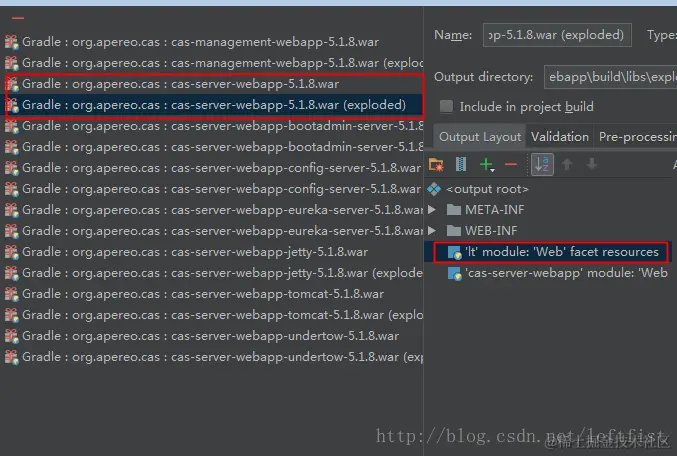Screen dimensions: 677x456
Task: Click the move down arrow icon
Action: [x=592, y=164]
